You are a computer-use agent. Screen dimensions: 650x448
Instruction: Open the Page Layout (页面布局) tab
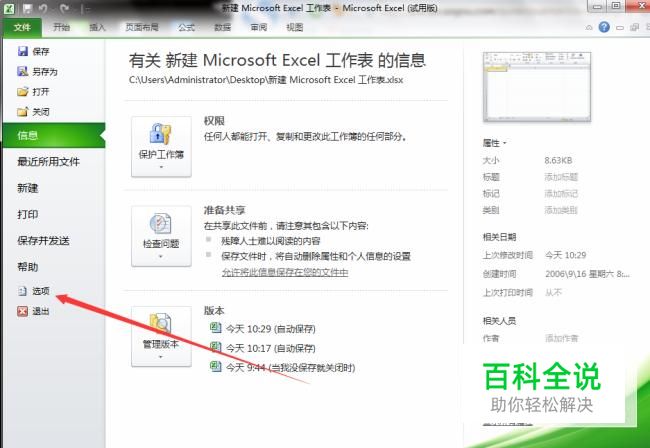pyautogui.click(x=142, y=27)
